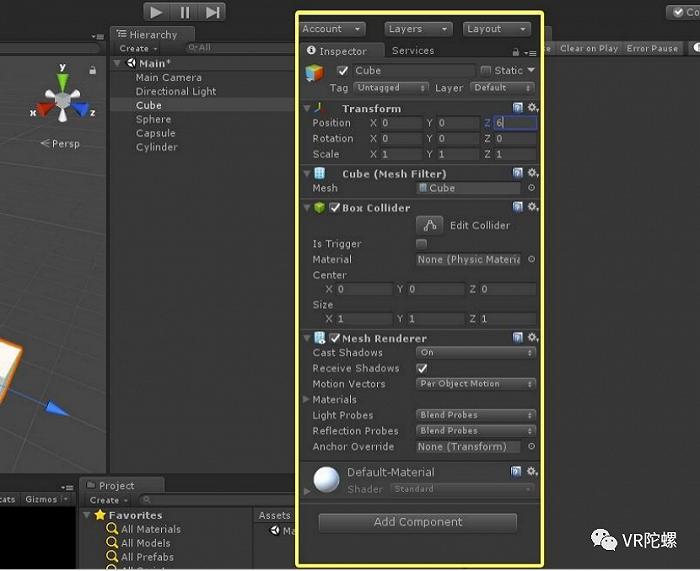Image resolution: width=700 pixels, height=571 pixels.
Task: Open Default-Material help icon
Action: click(x=516, y=471)
